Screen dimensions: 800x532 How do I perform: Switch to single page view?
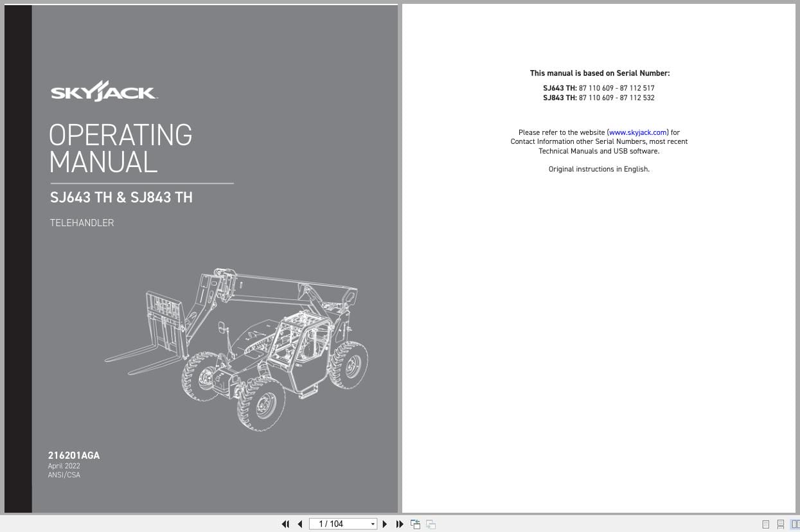pyautogui.click(x=765, y=524)
